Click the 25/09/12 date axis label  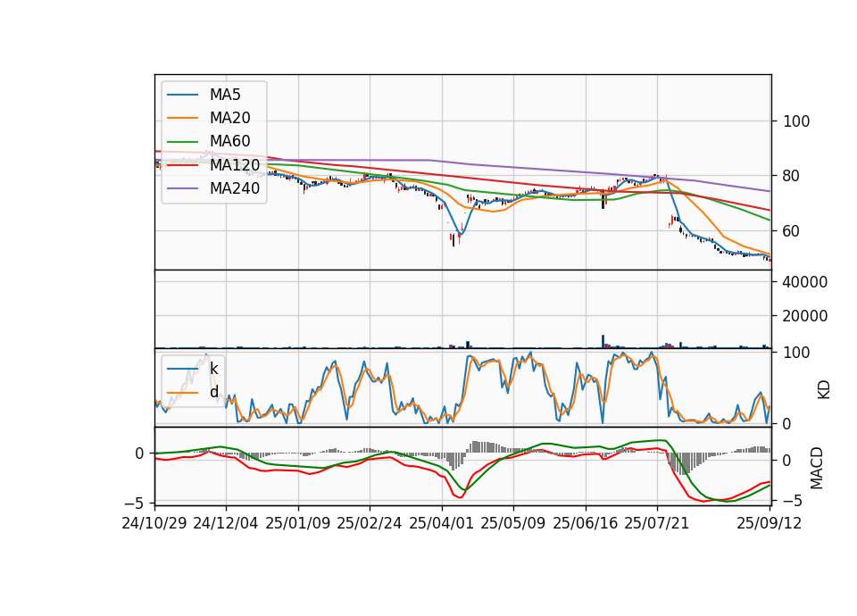point(770,523)
